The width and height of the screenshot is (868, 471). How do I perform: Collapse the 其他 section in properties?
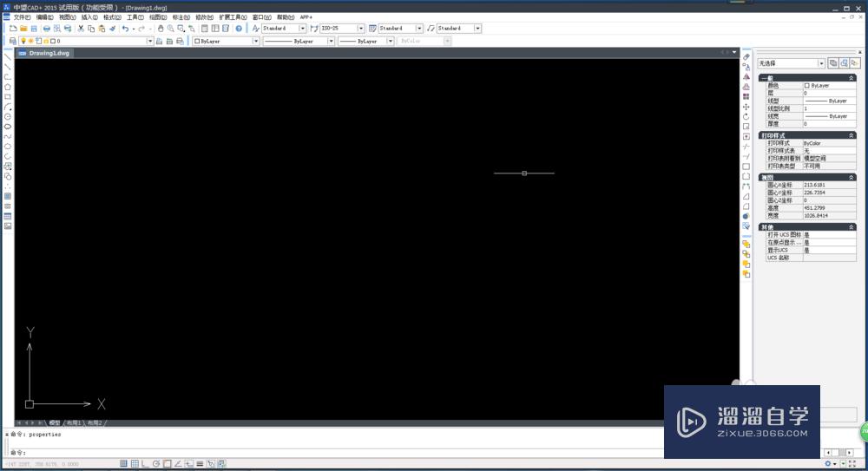(852, 227)
